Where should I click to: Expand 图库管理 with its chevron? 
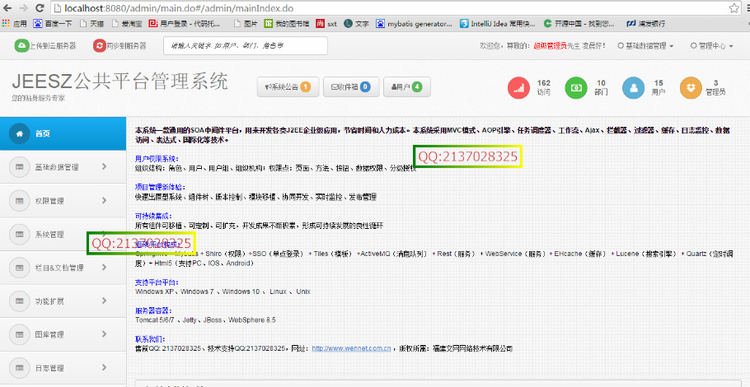pyautogui.click(x=104, y=334)
